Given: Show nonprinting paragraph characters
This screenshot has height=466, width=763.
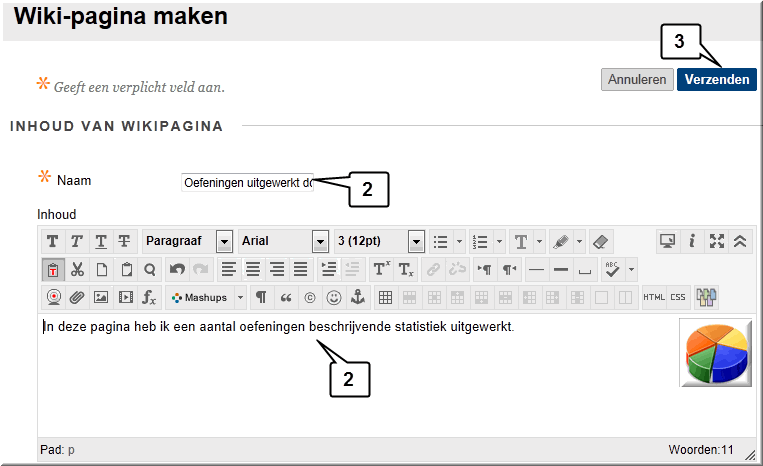Looking at the screenshot, I should point(261,297).
